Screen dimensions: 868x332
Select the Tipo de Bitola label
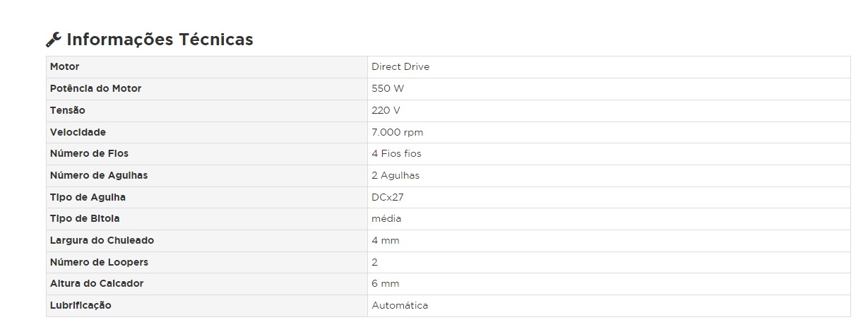click(85, 219)
